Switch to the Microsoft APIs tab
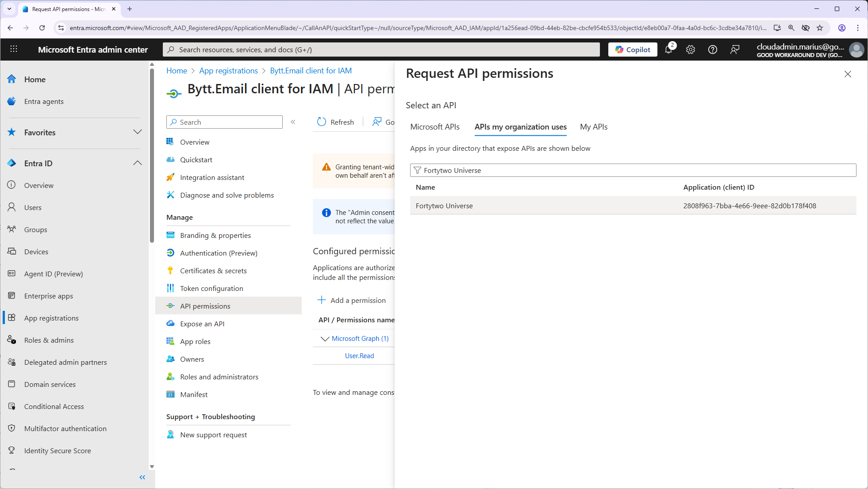The image size is (868, 489). point(434,127)
